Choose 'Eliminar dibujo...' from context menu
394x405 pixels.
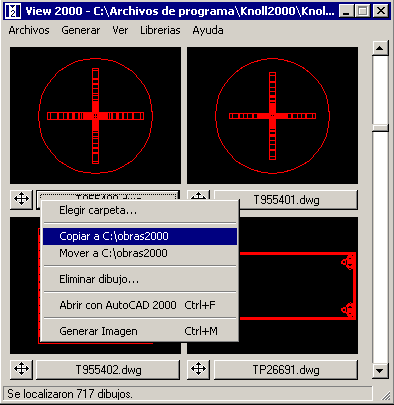(x=140, y=279)
